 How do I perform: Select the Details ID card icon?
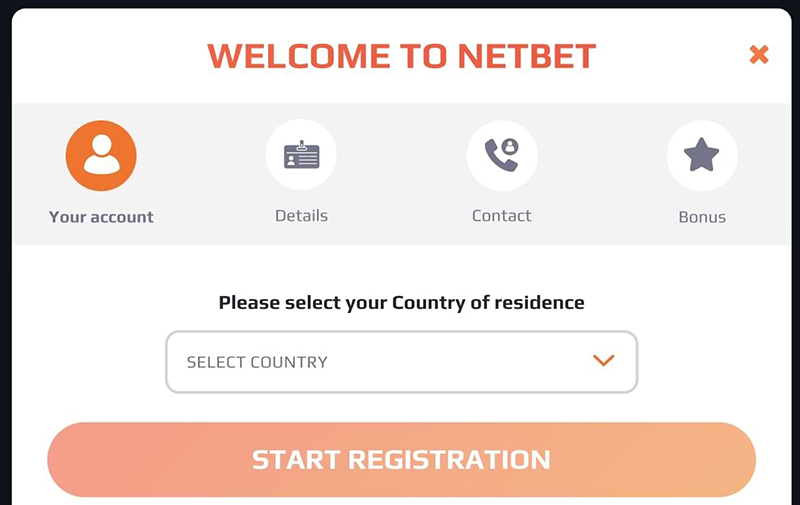point(301,155)
